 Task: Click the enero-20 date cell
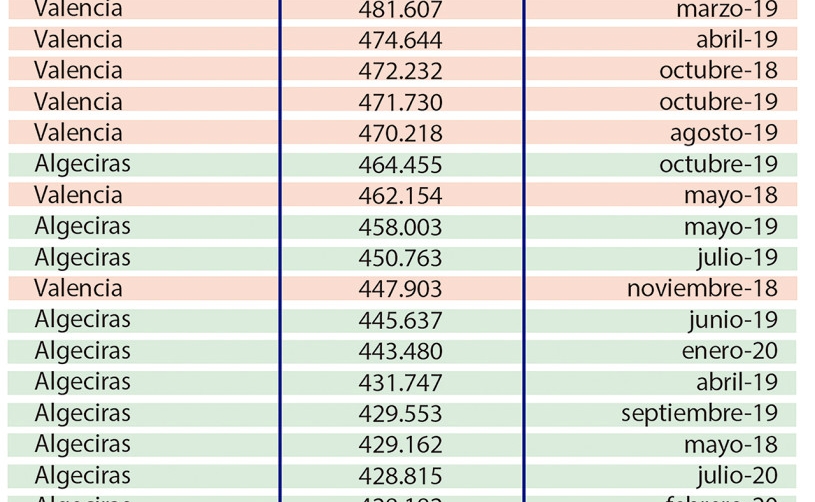point(730,351)
